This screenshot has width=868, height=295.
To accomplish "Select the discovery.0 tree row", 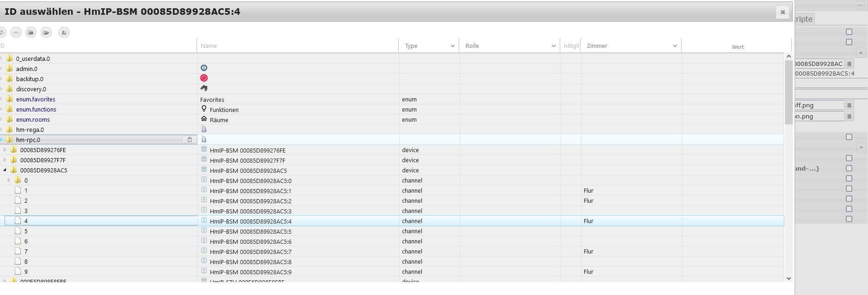I will coord(392,89).
